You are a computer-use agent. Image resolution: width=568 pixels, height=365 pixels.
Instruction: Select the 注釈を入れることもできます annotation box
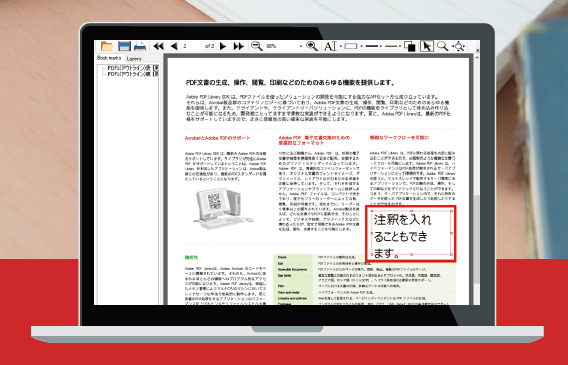[410, 234]
